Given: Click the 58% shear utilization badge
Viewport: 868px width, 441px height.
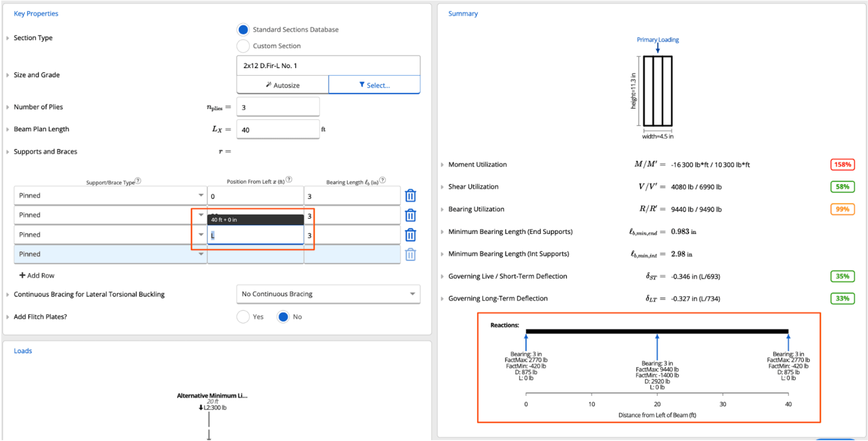Looking at the screenshot, I should [842, 187].
